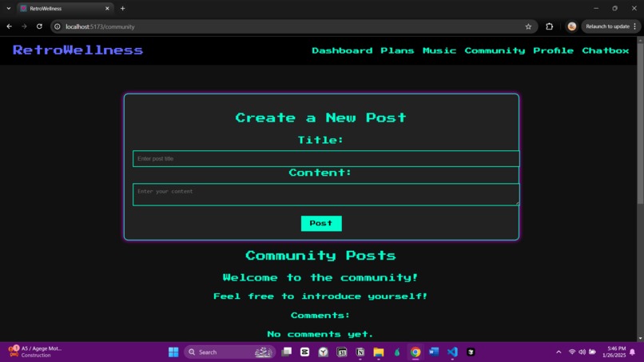
Task: Open Visual Studio Code from the taskbar
Action: click(x=452, y=352)
